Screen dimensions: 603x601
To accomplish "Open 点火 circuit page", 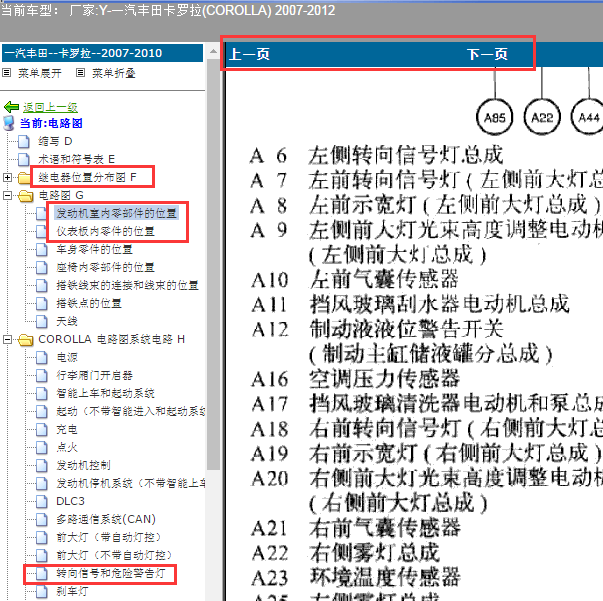I will 67,448.
